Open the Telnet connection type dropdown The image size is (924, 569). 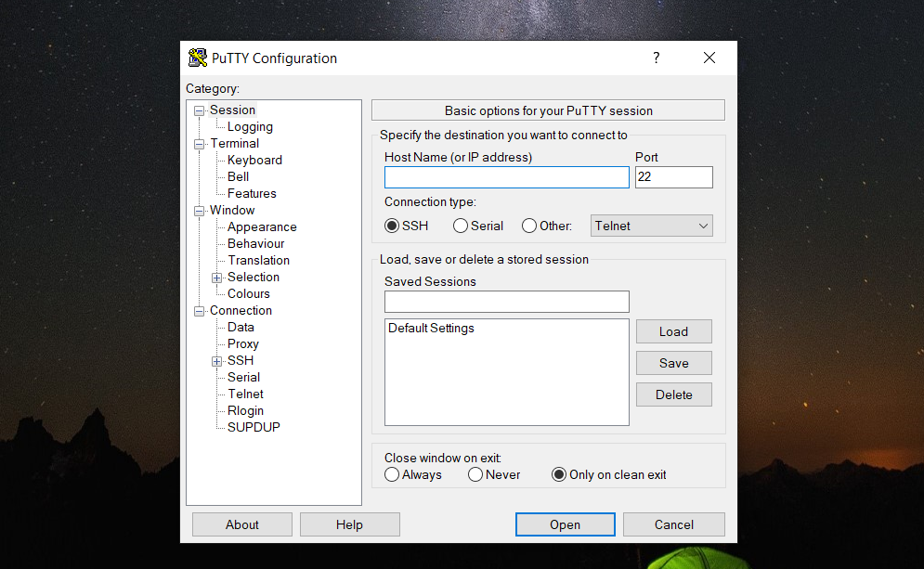click(x=652, y=226)
